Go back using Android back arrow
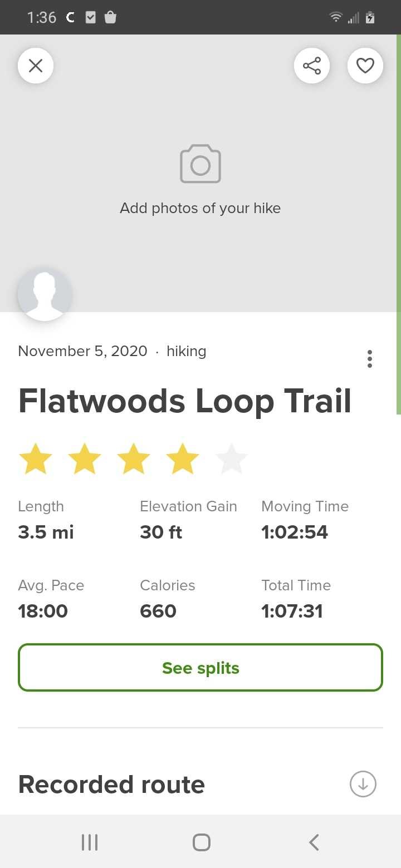Image resolution: width=401 pixels, height=868 pixels. pos(314,842)
